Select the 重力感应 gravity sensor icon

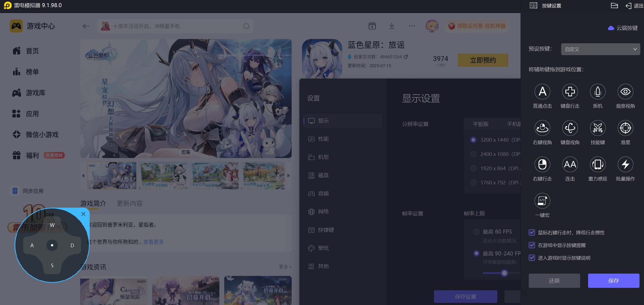click(x=598, y=165)
